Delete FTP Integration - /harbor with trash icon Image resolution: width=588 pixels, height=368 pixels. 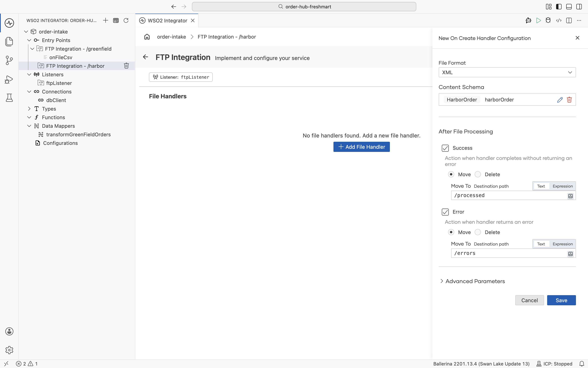tap(126, 66)
